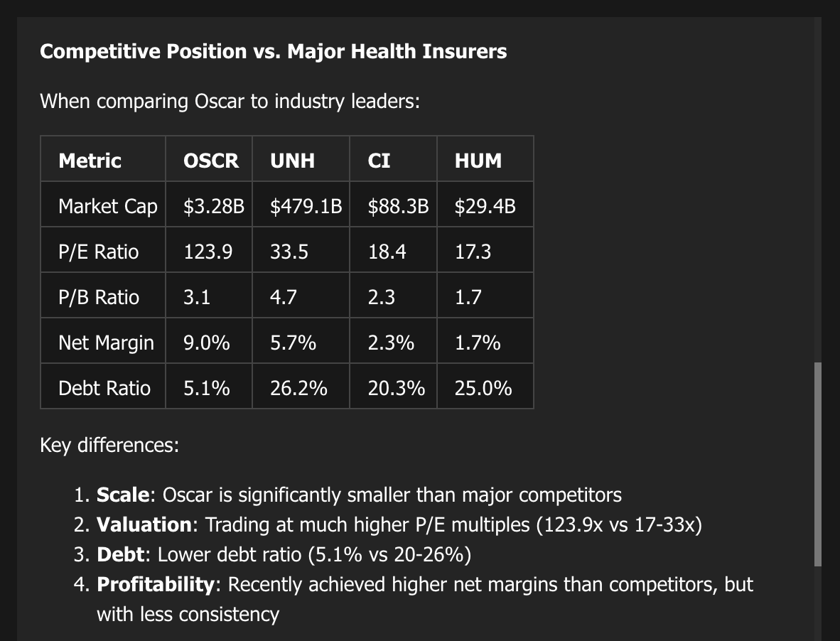The image size is (840, 641).
Task: Select the Net Margin row label
Action: [106, 343]
